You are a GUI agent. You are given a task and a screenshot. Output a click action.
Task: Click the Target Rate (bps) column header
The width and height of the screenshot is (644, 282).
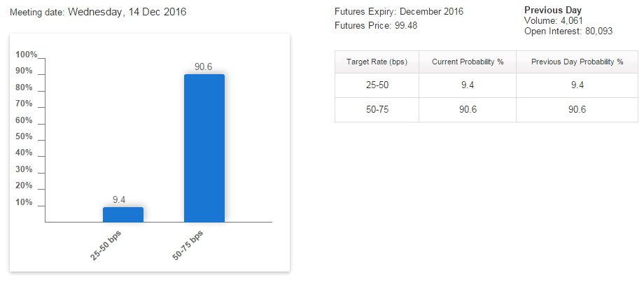(x=377, y=62)
